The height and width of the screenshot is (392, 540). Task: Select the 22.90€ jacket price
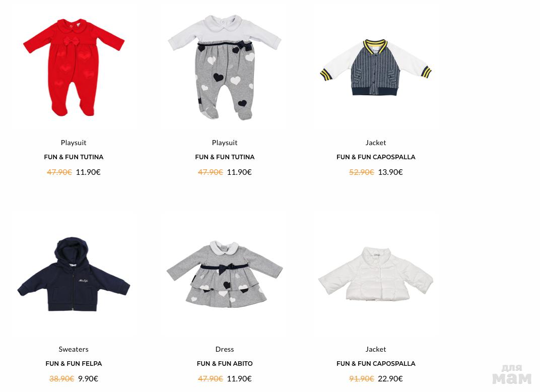tap(390, 379)
